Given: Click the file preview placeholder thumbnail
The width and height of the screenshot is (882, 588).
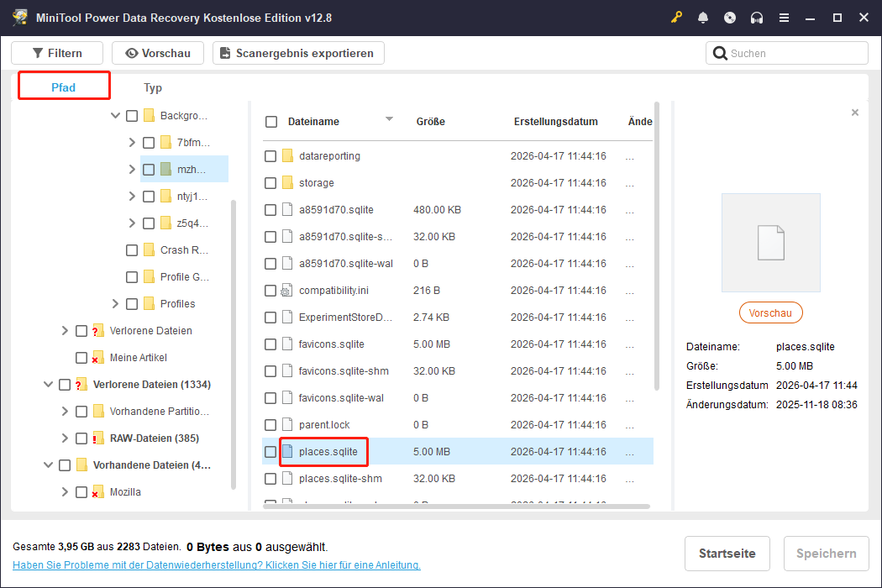Looking at the screenshot, I should [x=770, y=243].
